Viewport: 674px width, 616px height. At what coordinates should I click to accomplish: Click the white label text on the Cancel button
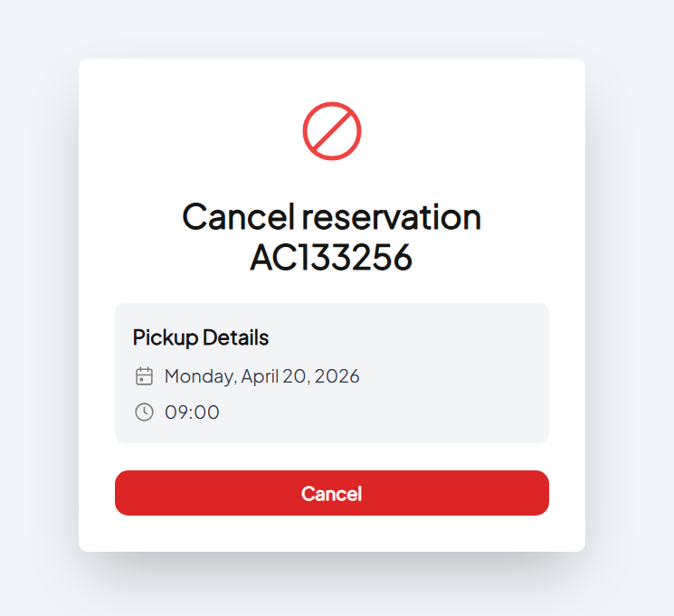331,494
